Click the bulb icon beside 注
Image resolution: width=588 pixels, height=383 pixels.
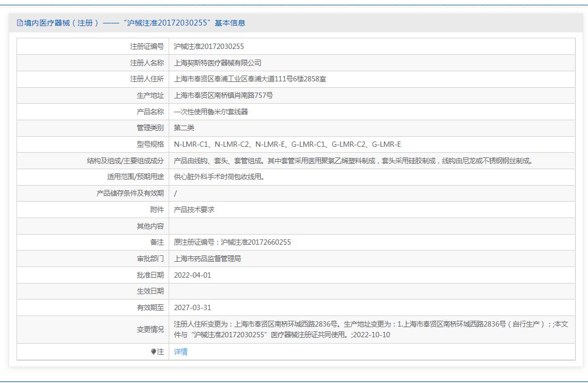[154, 352]
